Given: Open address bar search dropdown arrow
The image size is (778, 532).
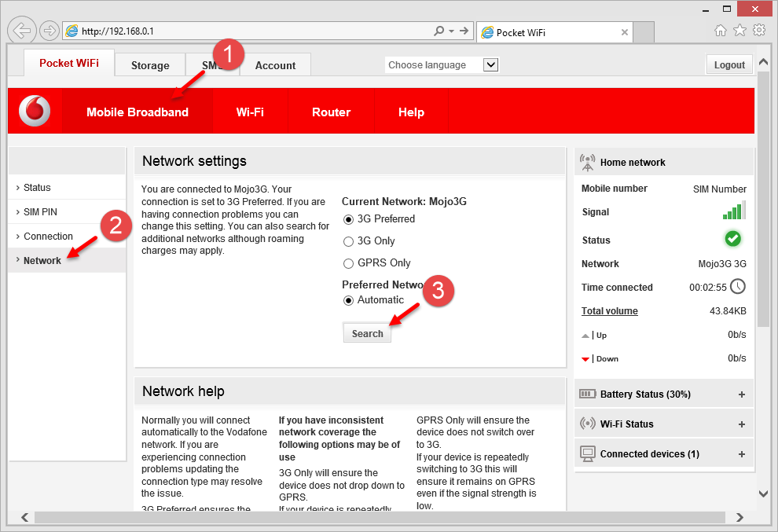Looking at the screenshot, I should [452, 31].
